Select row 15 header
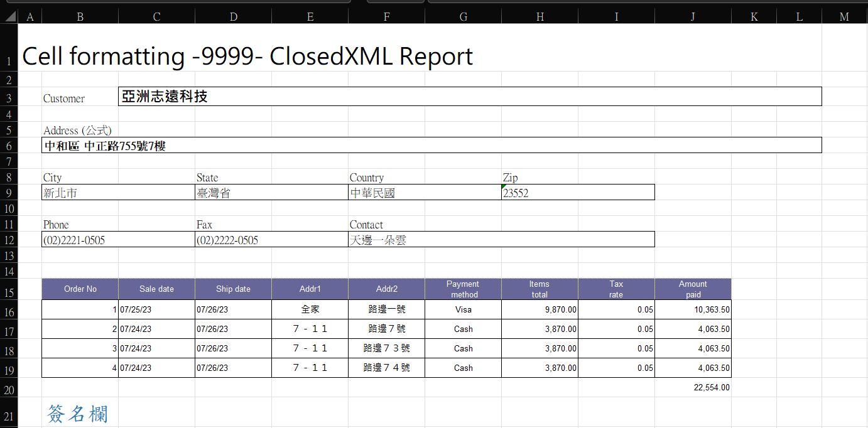Viewport: 868px width, 428px height. coord(9,292)
